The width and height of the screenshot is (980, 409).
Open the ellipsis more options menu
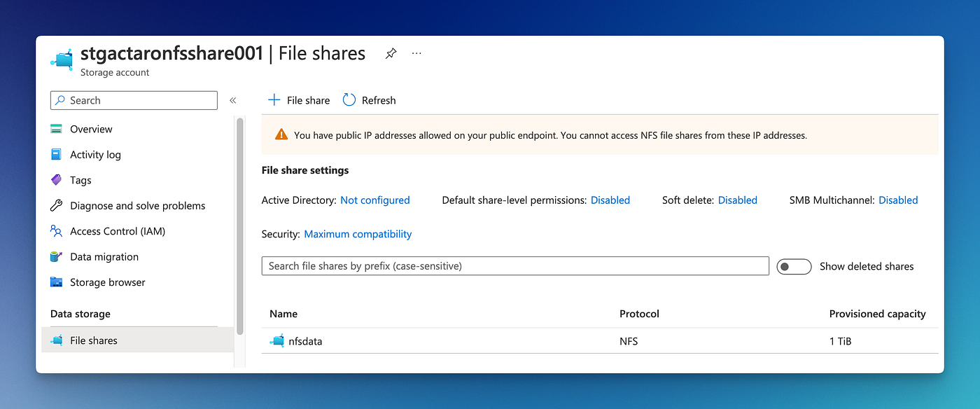pyautogui.click(x=416, y=53)
